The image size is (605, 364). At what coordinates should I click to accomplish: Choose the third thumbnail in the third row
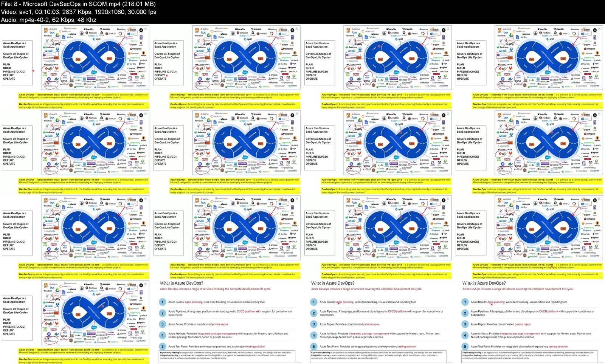(378, 237)
